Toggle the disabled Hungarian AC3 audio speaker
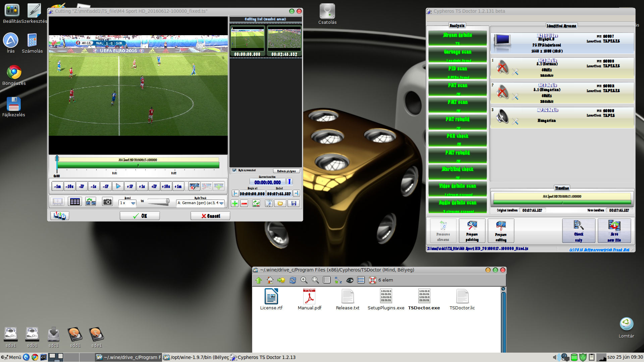This screenshot has height=362, width=644. (x=502, y=92)
